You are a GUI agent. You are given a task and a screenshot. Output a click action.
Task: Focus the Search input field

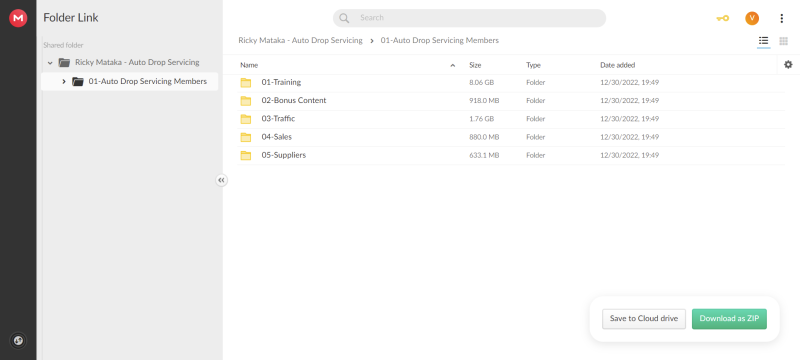(x=469, y=18)
